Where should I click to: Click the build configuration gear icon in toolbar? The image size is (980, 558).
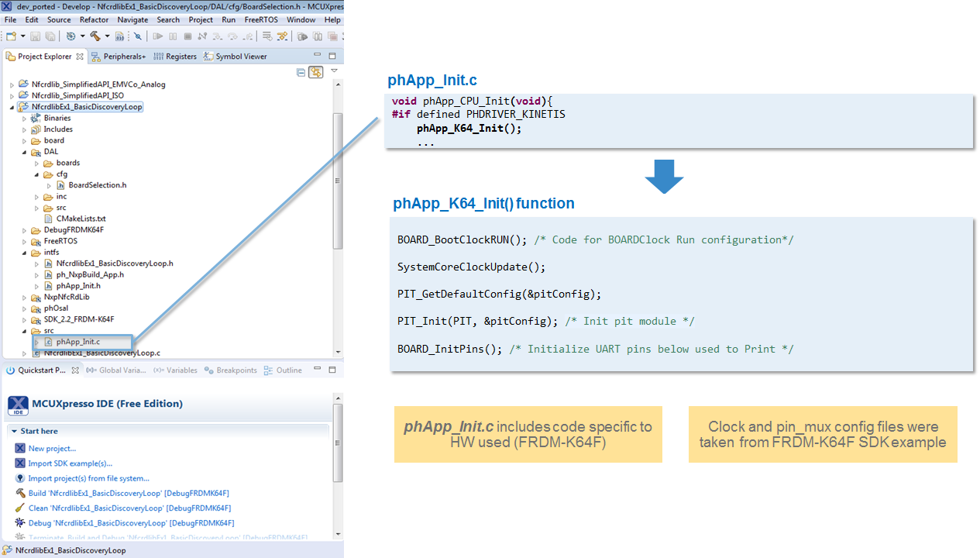pos(70,36)
